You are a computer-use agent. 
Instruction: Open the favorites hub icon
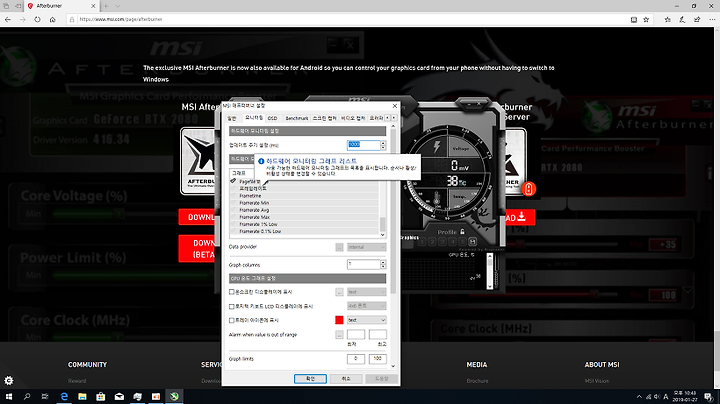click(x=668, y=19)
